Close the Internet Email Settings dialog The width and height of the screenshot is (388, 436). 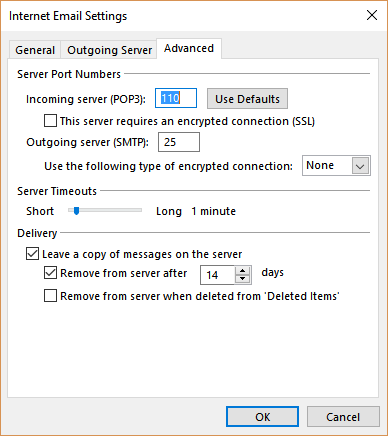click(x=372, y=15)
